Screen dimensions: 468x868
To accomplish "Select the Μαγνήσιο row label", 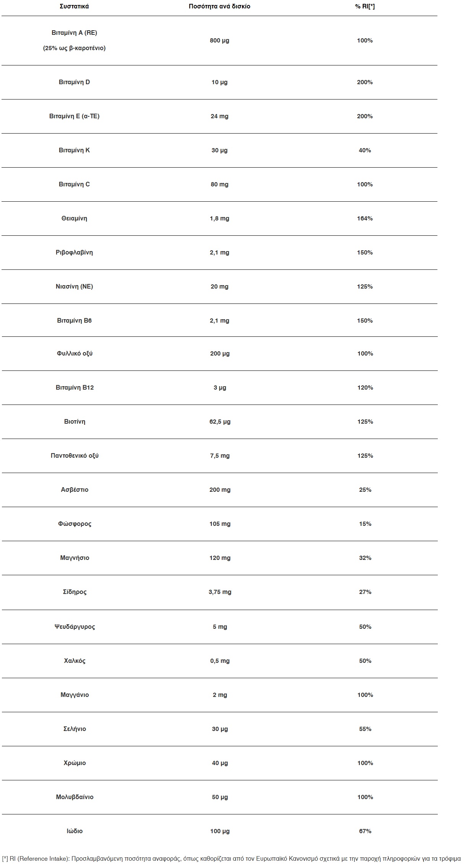I will (x=75, y=558).
